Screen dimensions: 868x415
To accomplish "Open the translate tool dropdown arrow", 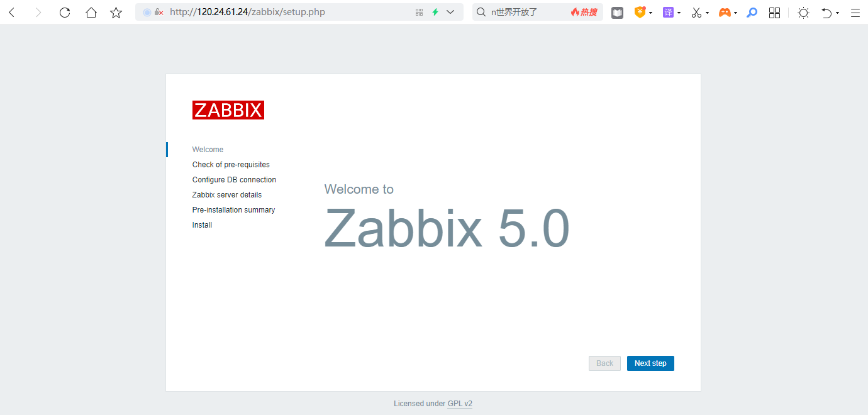I will tap(679, 13).
